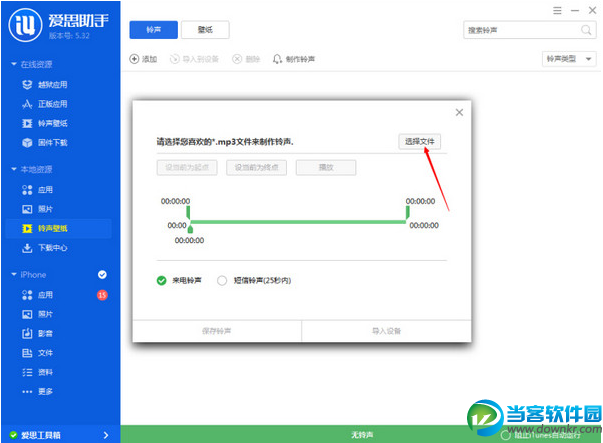The width and height of the screenshot is (603, 443).
Task: Collapse the iPhone sidebar group
Action: pos(14,274)
